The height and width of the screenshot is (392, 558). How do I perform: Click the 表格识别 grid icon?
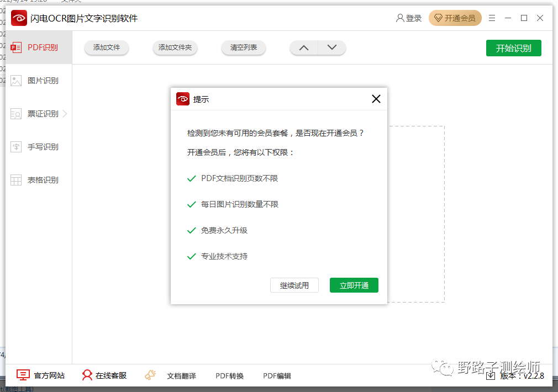click(16, 180)
